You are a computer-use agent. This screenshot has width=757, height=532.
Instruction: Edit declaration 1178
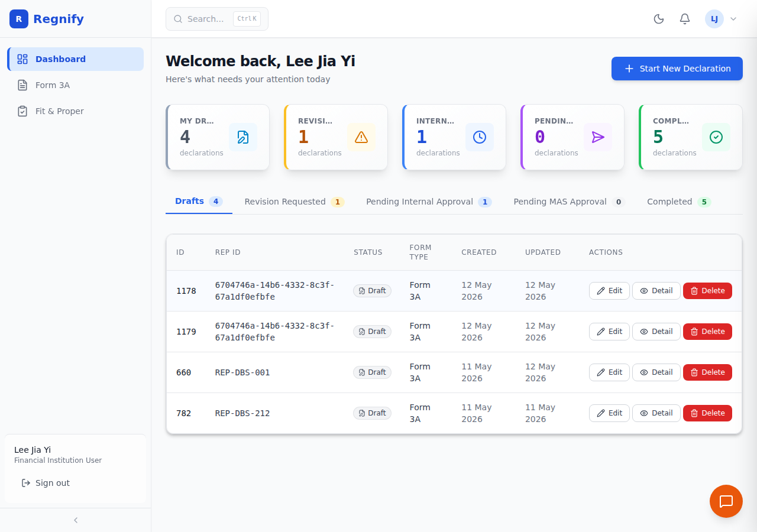point(609,291)
